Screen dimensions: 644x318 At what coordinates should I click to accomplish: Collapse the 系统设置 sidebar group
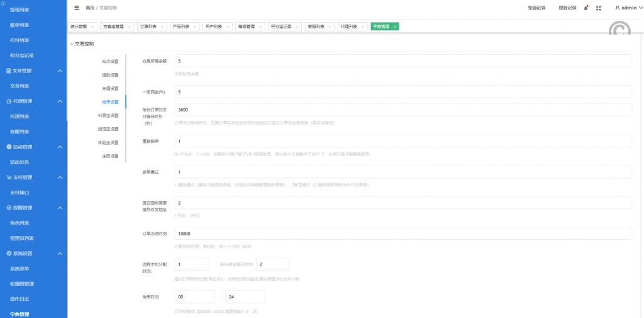(x=60, y=253)
